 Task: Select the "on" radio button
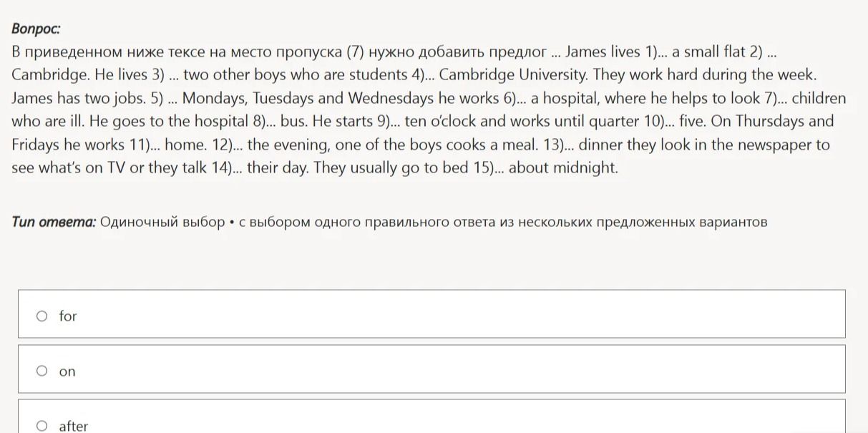click(42, 371)
